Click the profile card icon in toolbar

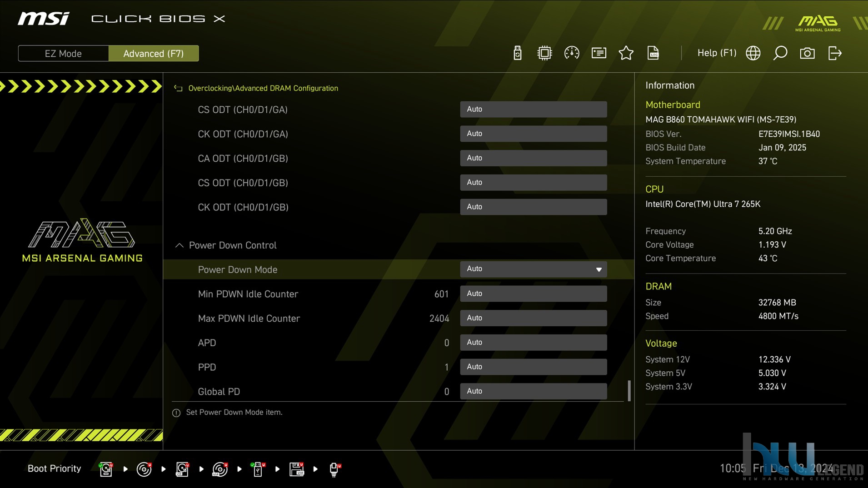pyautogui.click(x=599, y=53)
